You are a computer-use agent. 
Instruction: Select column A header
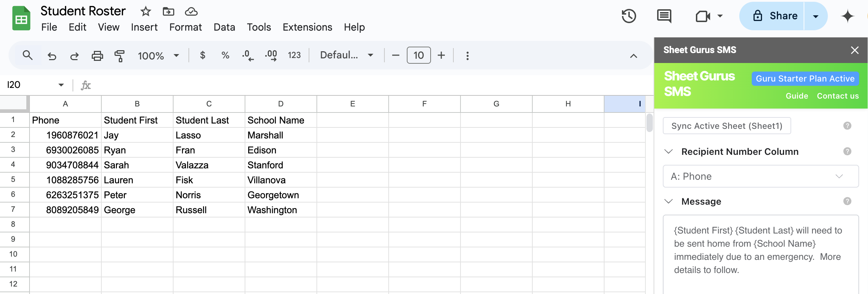coord(65,104)
